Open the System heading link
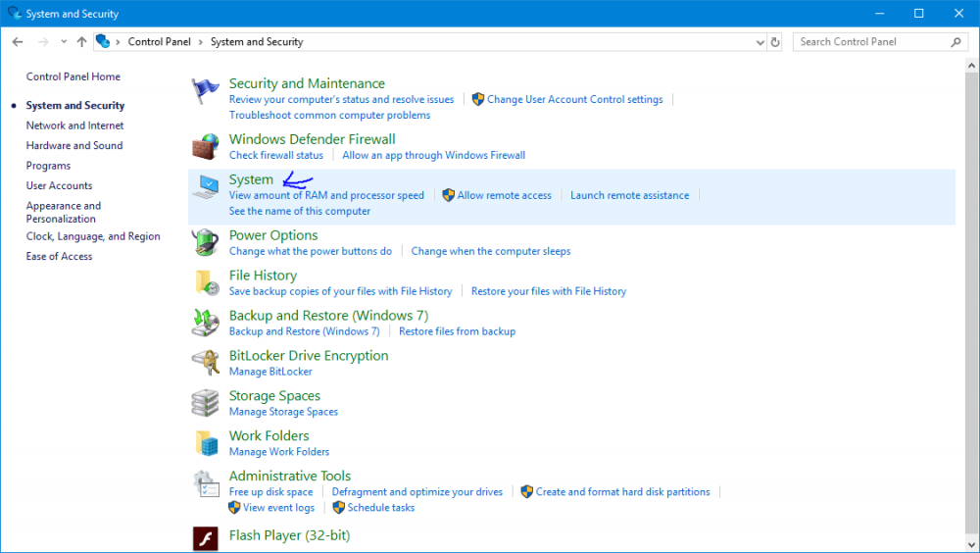Viewport: 980px width, 553px height. 251,179
